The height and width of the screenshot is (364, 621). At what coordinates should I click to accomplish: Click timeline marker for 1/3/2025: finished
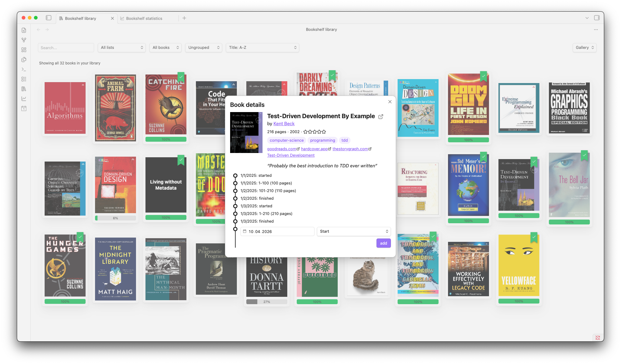235,221
